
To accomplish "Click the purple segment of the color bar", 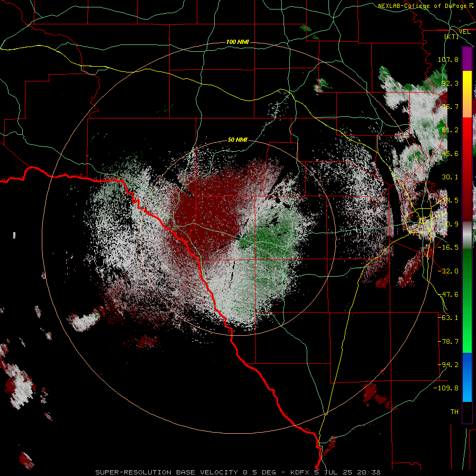I will (x=467, y=59).
